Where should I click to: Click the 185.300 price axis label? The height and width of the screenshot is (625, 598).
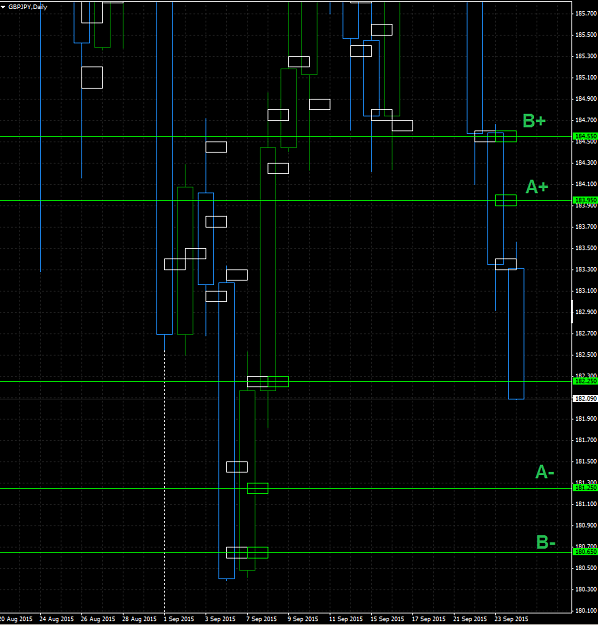[x=586, y=56]
